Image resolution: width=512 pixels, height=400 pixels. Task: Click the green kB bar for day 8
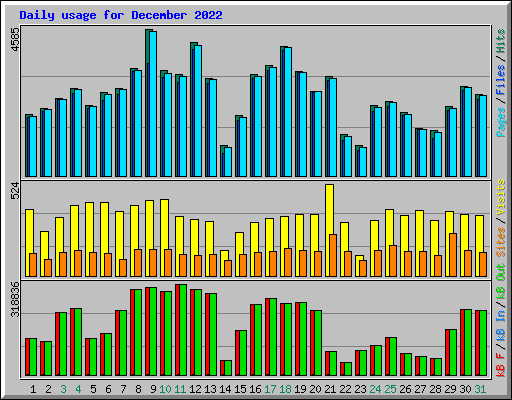point(138,333)
